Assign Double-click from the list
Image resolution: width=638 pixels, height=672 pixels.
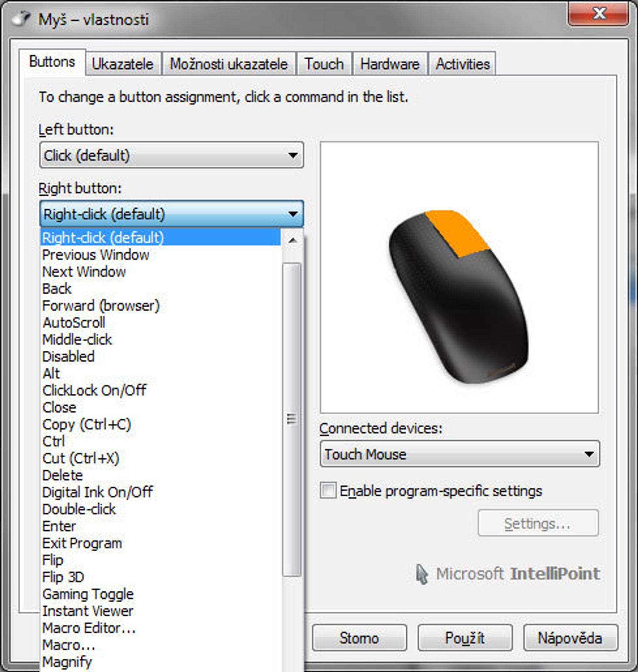161,509
